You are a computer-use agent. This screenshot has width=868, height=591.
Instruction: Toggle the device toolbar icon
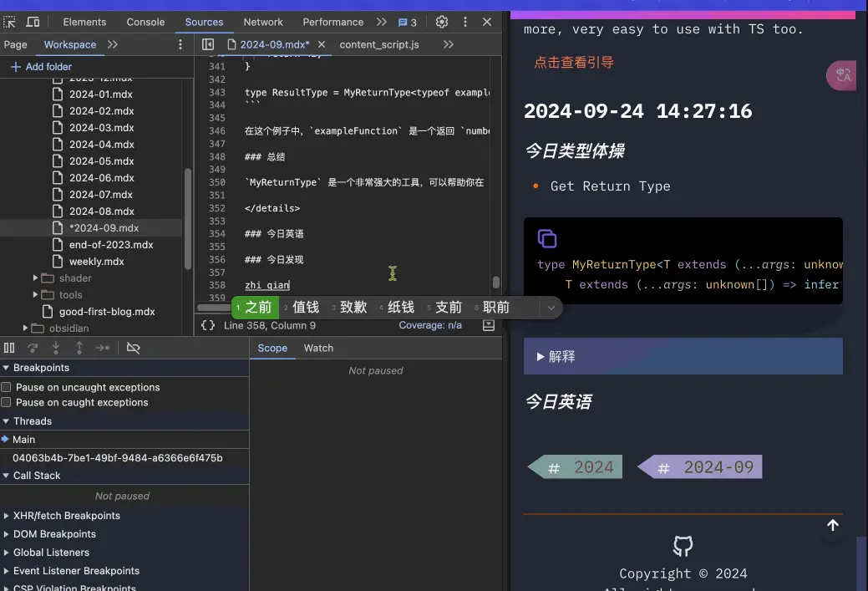tap(33, 22)
